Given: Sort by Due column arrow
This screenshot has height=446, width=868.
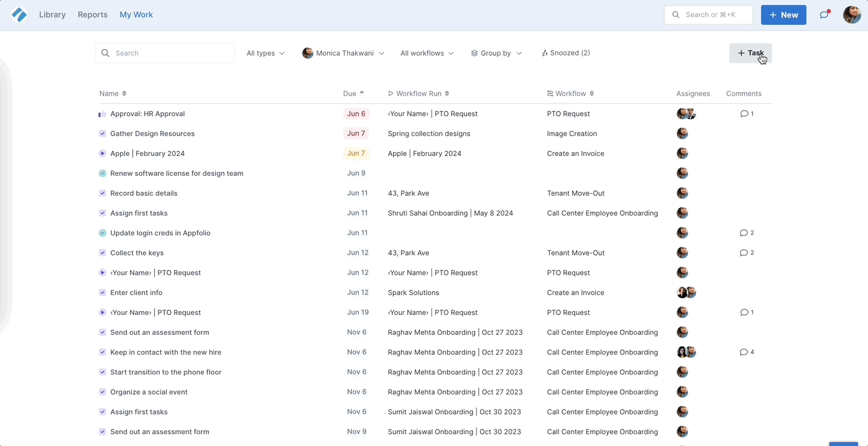Looking at the screenshot, I should click(x=362, y=93).
